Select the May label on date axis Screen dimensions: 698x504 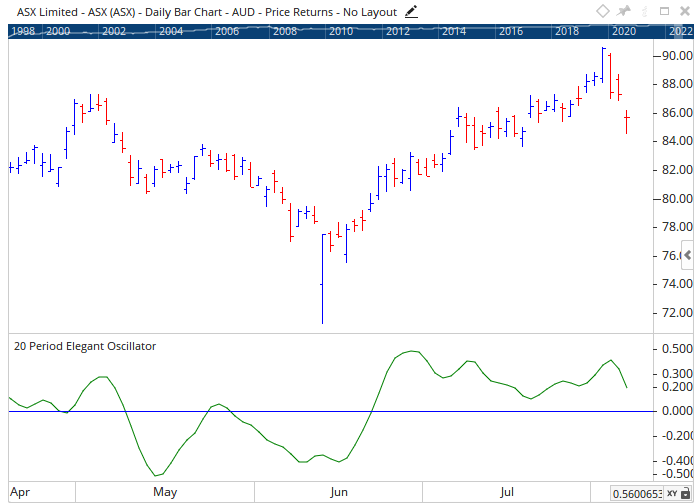pos(165,492)
